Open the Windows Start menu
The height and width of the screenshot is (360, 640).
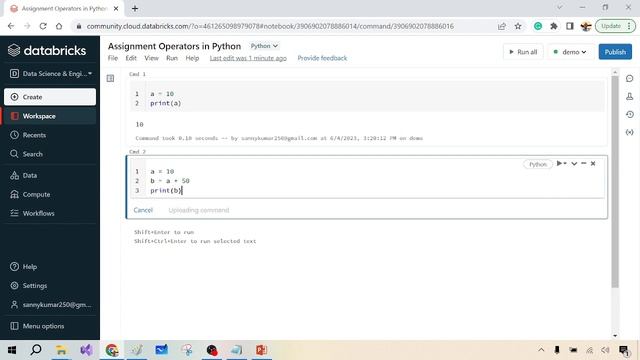point(12,350)
